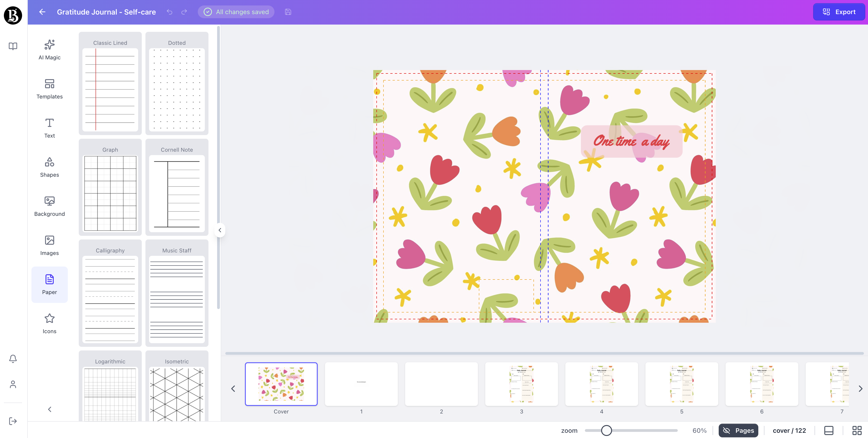
Task: Click the Export button
Action: point(839,12)
